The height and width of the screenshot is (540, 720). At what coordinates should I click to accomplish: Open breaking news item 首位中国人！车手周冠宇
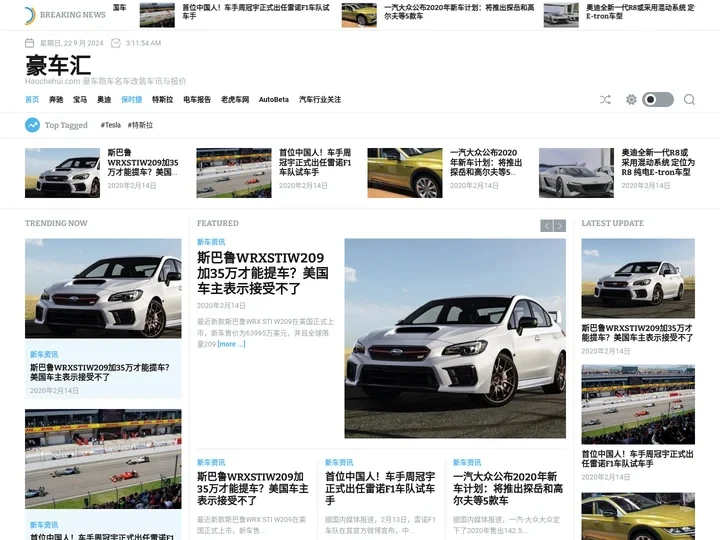pos(256,11)
